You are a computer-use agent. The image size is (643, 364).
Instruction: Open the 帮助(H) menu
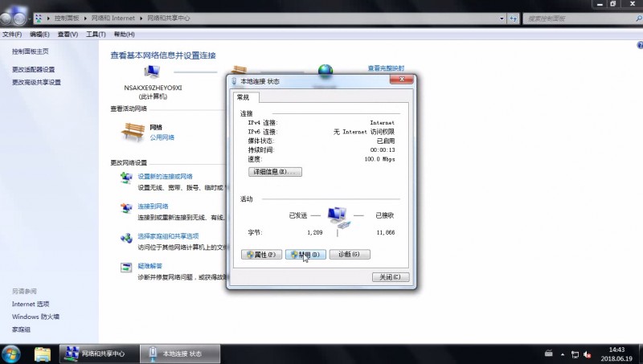[x=124, y=35]
